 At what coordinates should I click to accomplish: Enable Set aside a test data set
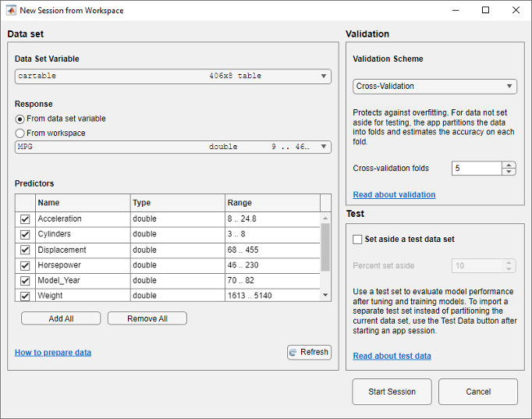click(x=358, y=240)
